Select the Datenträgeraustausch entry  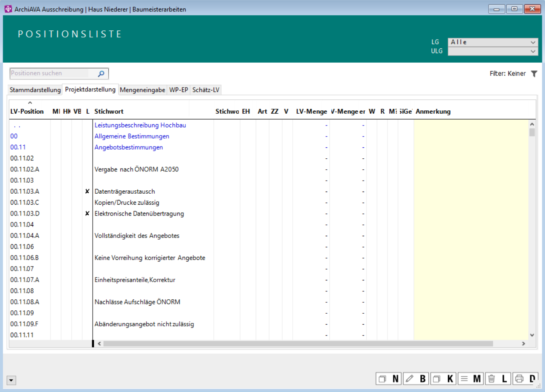125,191
